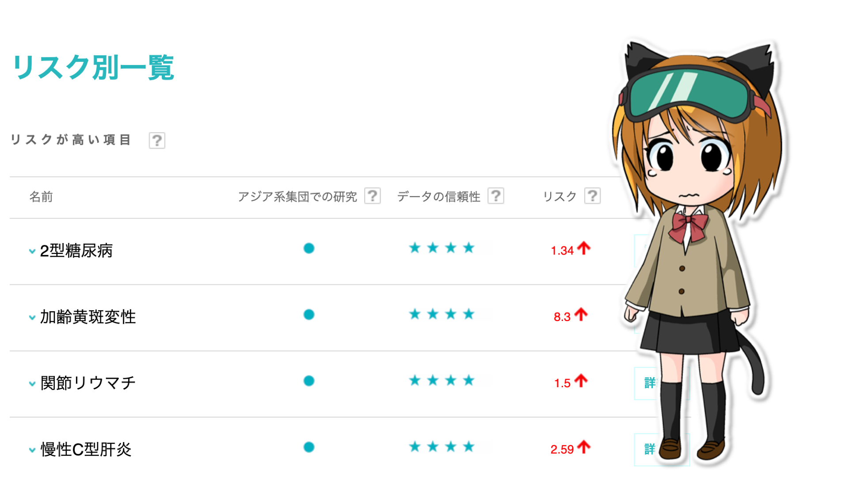The height and width of the screenshot is (496, 868).
Task: Open 詳細 button in 関節リウマチ row
Action: [661, 383]
